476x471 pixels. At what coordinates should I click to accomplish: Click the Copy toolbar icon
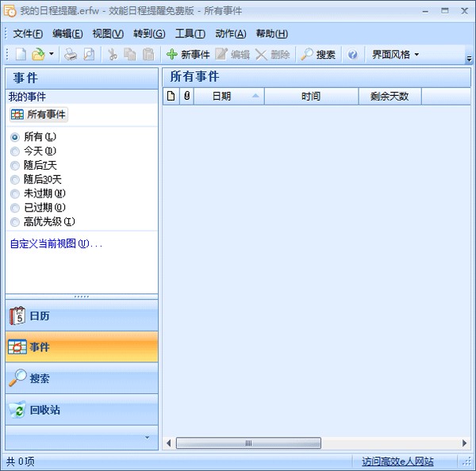pyautogui.click(x=130, y=55)
